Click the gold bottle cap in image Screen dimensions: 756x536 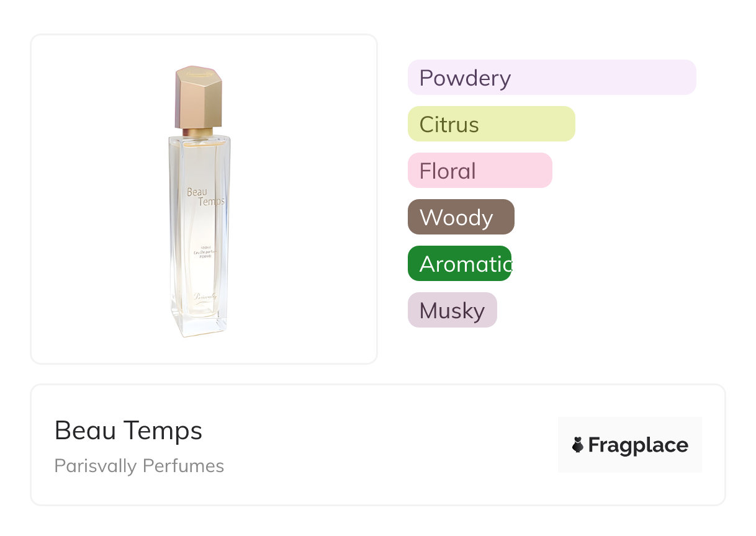[198, 97]
